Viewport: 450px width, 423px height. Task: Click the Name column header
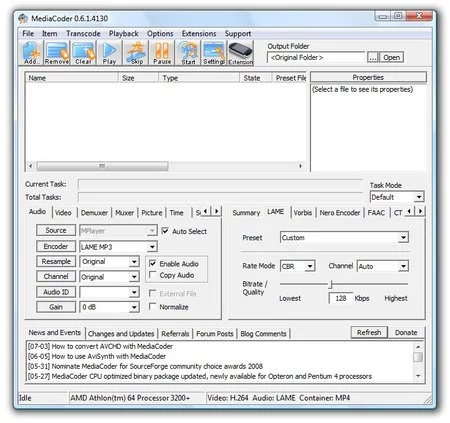click(x=71, y=78)
